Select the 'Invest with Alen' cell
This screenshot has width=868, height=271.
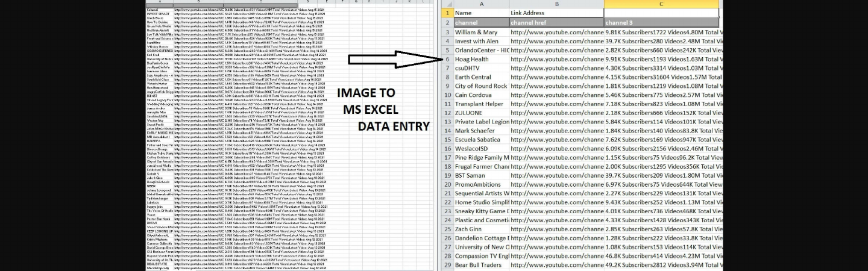pos(481,41)
